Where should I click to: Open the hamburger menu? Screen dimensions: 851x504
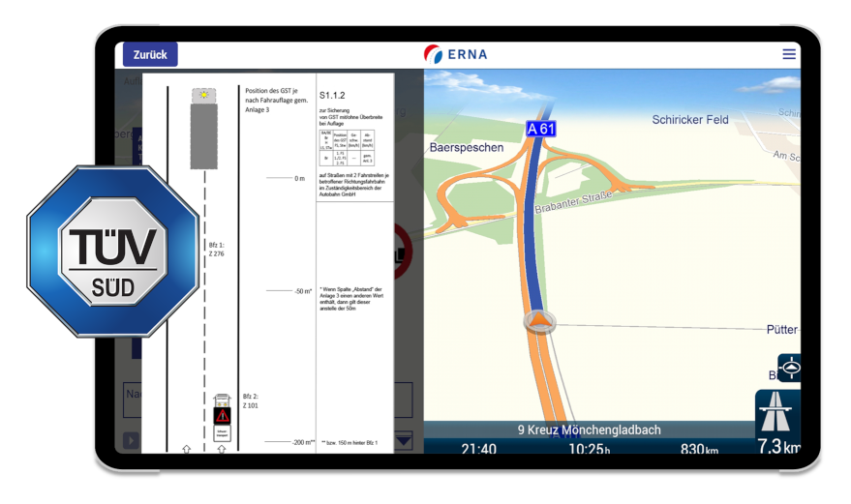tap(789, 54)
